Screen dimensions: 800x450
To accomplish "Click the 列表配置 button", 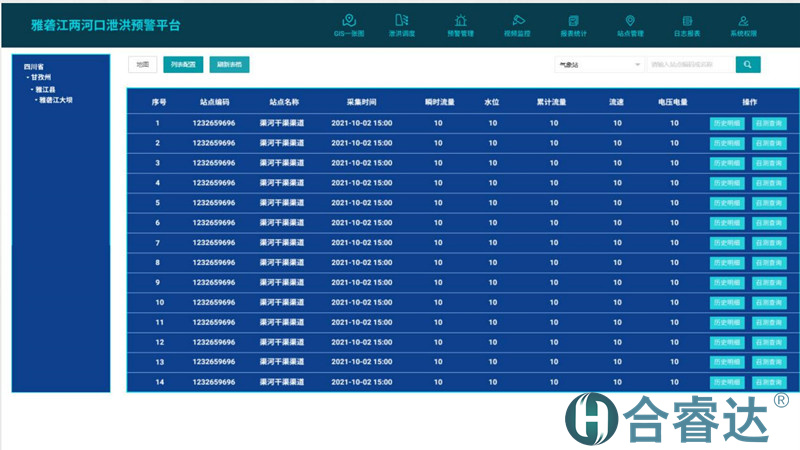I will (x=182, y=64).
